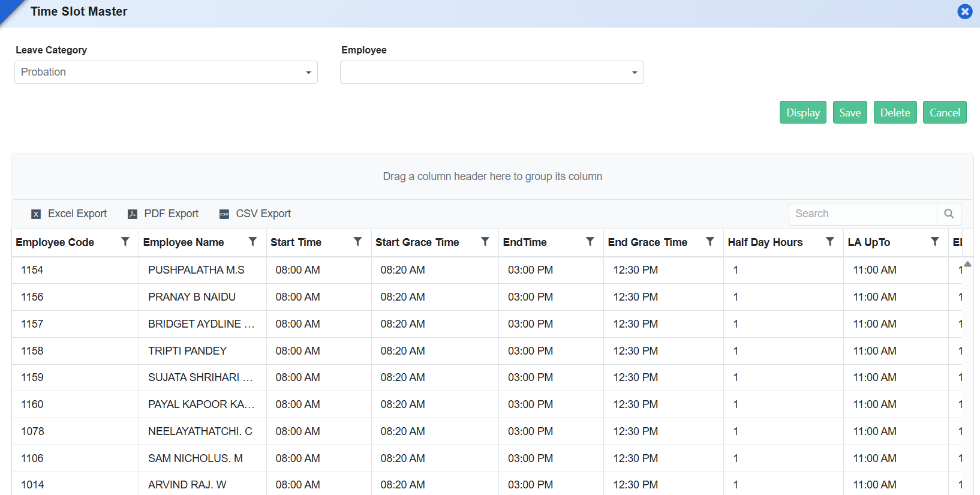Click the Delete button
This screenshot has width=980, height=495.
[895, 112]
